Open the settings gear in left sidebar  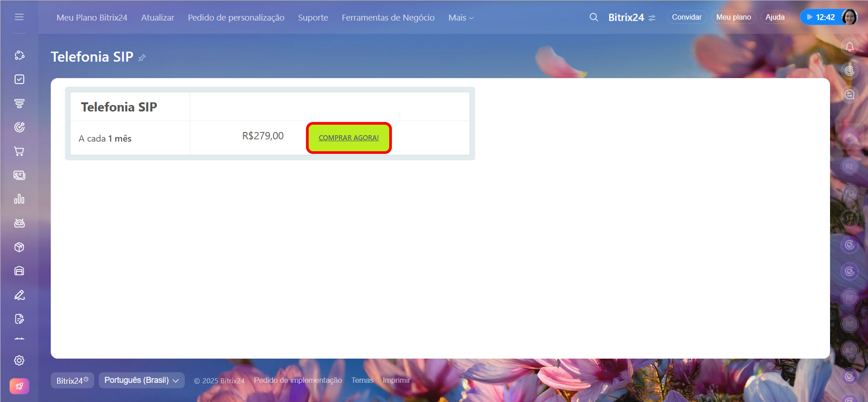[19, 360]
